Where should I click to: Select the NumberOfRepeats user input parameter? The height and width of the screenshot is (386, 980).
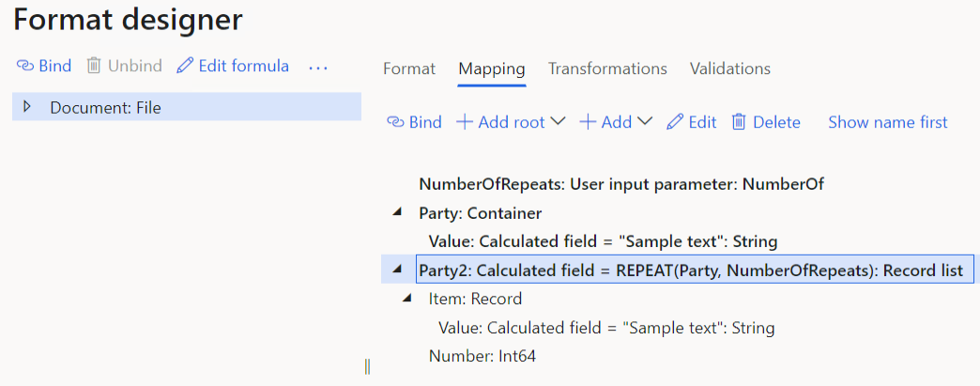[620, 184]
